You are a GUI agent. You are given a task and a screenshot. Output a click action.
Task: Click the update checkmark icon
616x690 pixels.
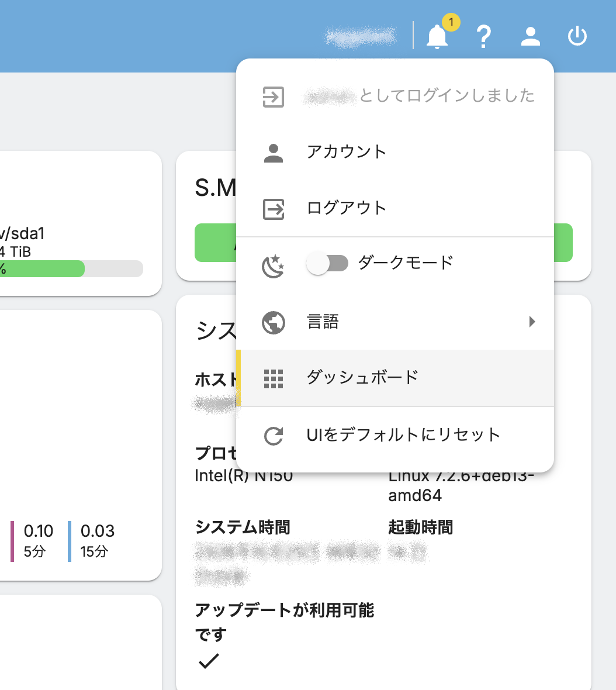click(209, 661)
